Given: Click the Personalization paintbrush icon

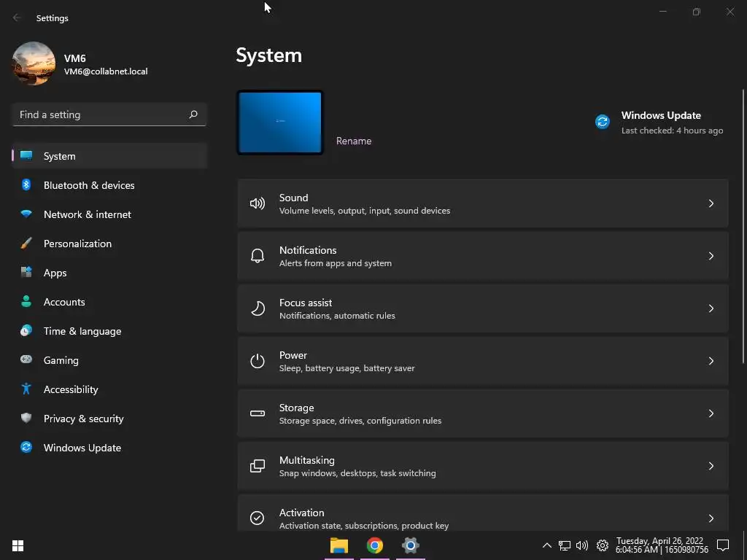Looking at the screenshot, I should click(26, 244).
